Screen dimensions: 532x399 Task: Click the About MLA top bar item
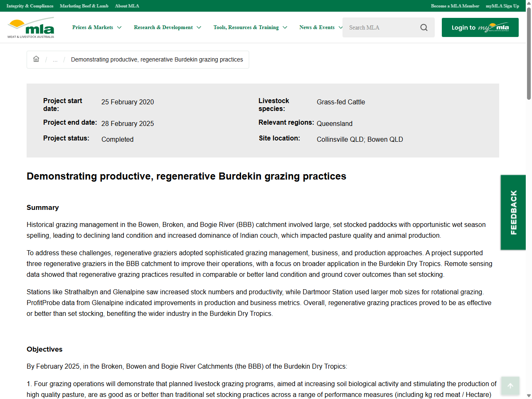pyautogui.click(x=127, y=6)
